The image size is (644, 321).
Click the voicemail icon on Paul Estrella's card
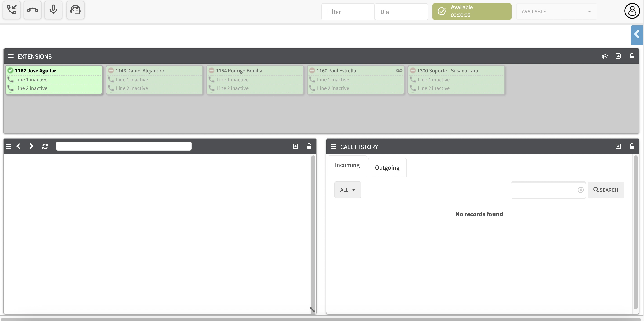[x=399, y=70]
